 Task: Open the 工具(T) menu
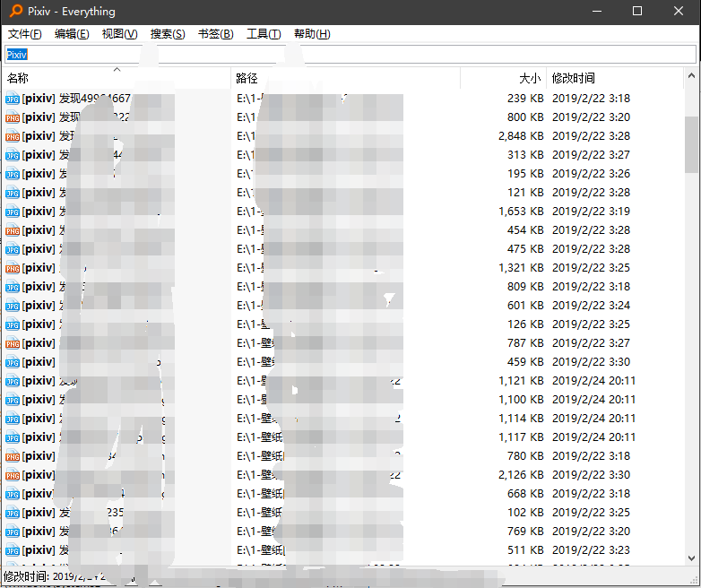point(264,34)
